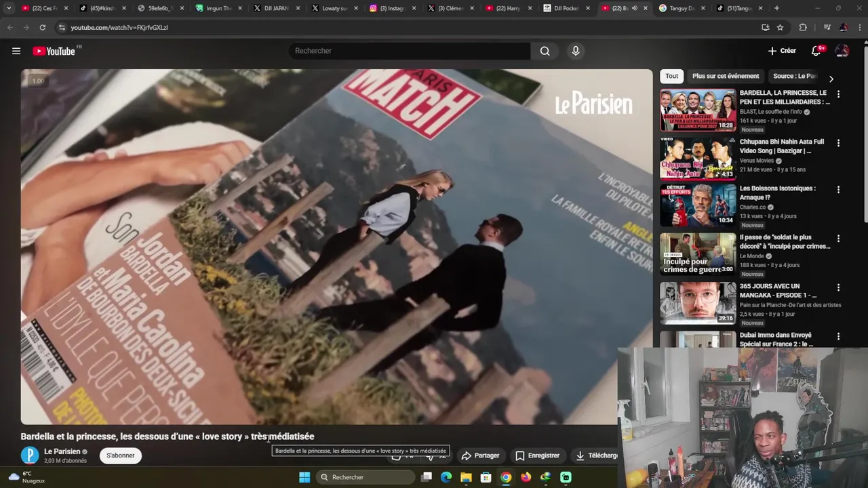The height and width of the screenshot is (488, 868).
Task: Open Chrome media control icon in toolbar
Action: pyautogui.click(x=827, y=27)
